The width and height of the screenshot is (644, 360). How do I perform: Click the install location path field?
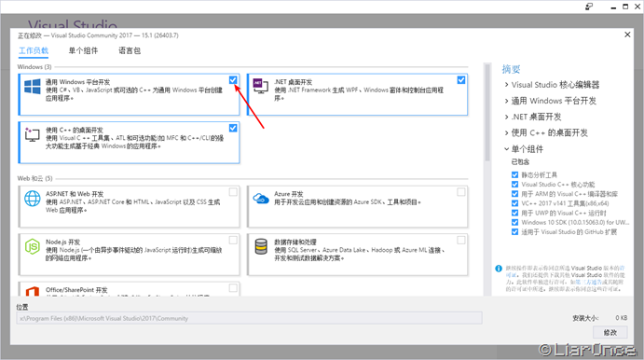249,318
